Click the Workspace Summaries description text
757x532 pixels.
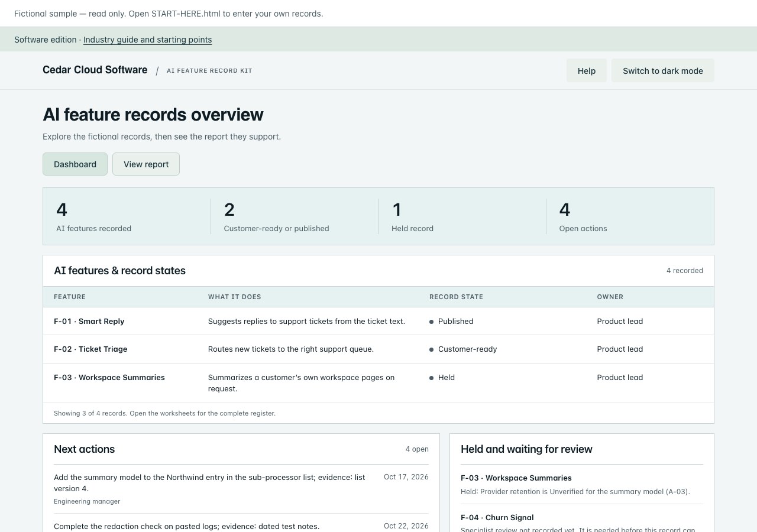[x=302, y=383]
